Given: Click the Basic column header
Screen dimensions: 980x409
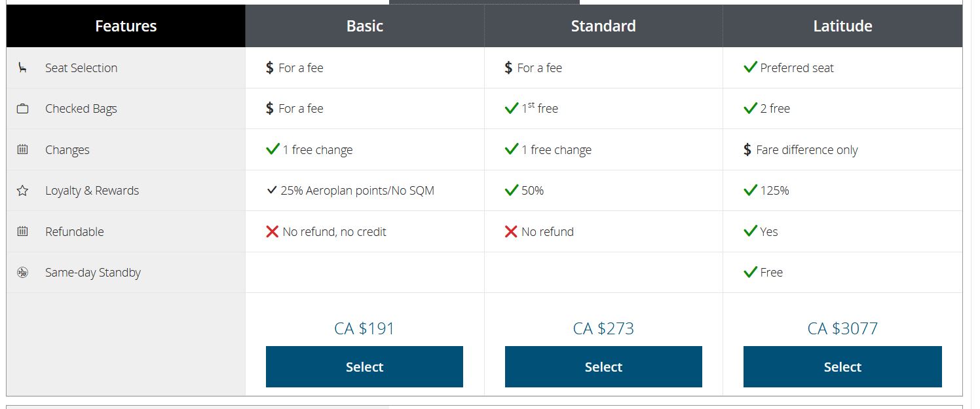Looking at the screenshot, I should (x=365, y=26).
